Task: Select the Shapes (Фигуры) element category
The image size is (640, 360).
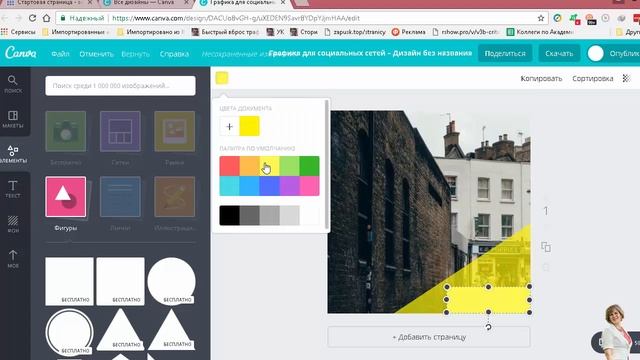Action: point(66,197)
